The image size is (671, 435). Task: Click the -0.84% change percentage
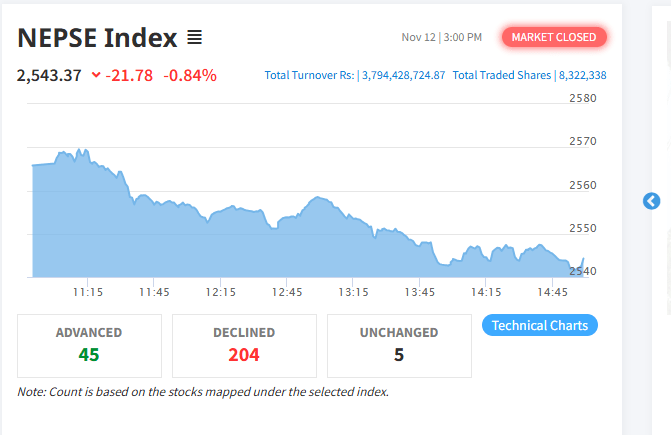pyautogui.click(x=190, y=75)
